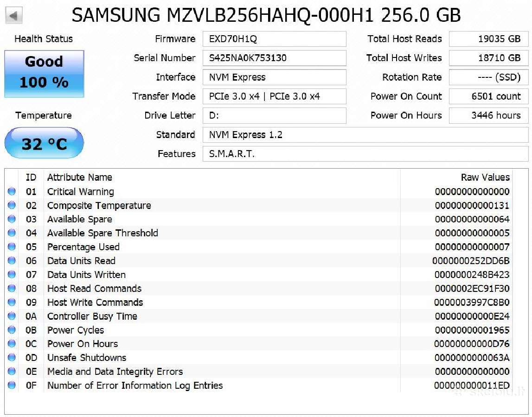
Task: Select Number of Error Information Log Entries name
Action: tap(135, 385)
